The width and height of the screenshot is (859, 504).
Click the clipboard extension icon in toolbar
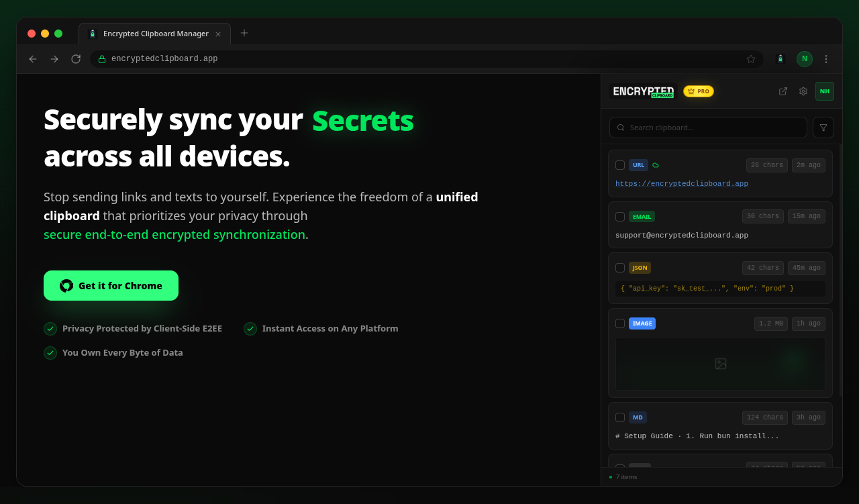(x=780, y=59)
